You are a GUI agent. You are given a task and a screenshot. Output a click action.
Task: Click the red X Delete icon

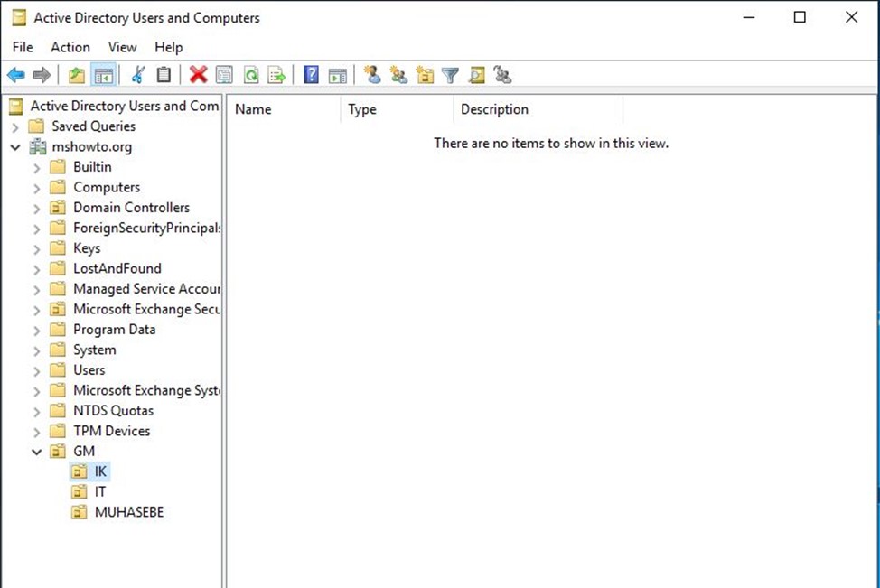pos(198,75)
